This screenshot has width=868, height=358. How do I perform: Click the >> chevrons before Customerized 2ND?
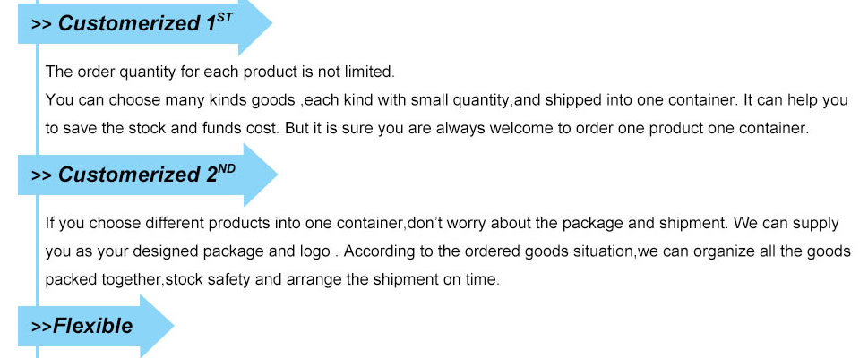[x=41, y=176]
